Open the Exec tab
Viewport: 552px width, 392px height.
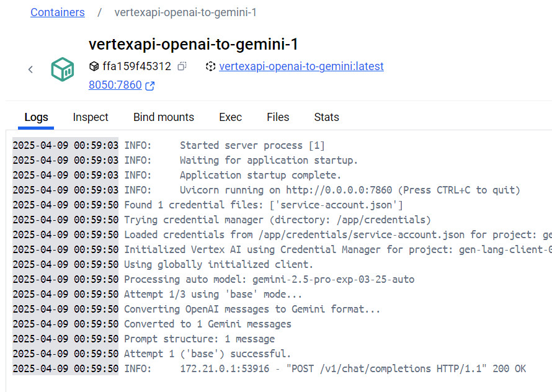click(x=230, y=117)
